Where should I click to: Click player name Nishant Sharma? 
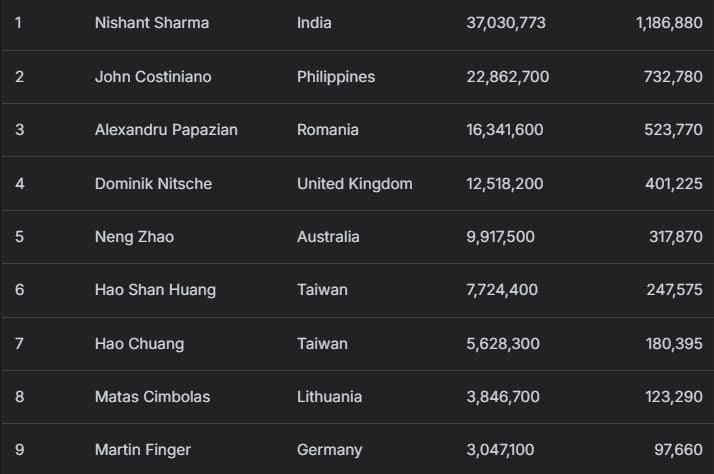click(x=152, y=23)
